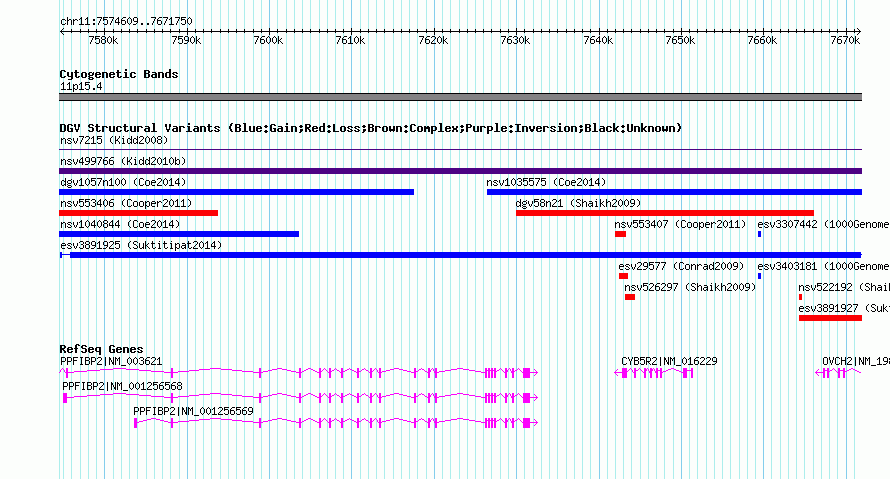Screen dimensions: 890x479
Task: Select the esv3891927 red loss bar
Action: click(x=830, y=318)
